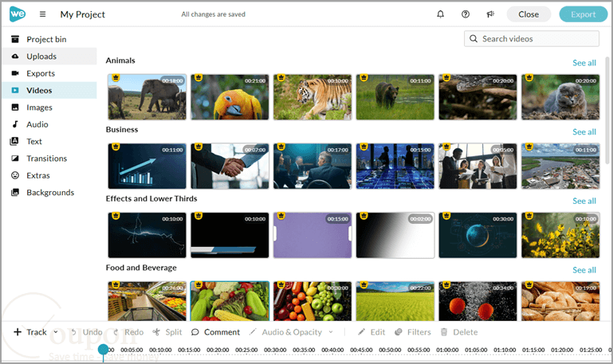
Task: Select the lightning effect video
Action: pos(147,235)
